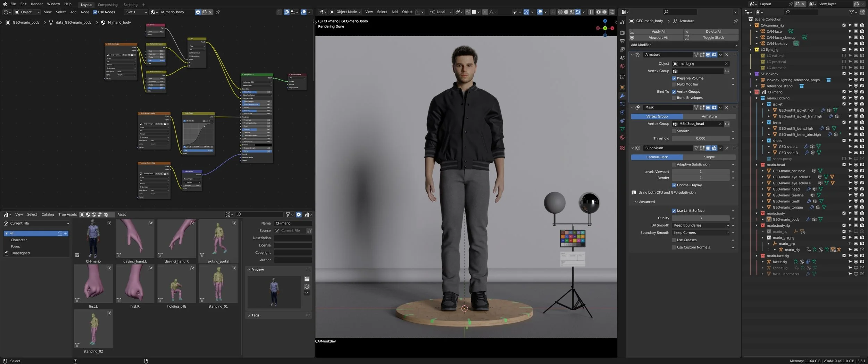Viewport: 868px width, 364px height.
Task: Toggle Armature modifier render camera icon
Action: point(714,55)
